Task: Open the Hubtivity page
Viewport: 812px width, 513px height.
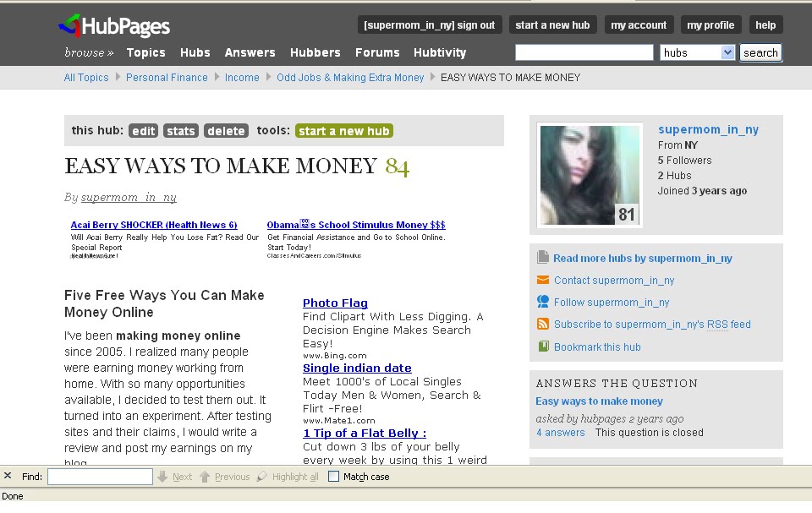Action: pyautogui.click(x=440, y=52)
